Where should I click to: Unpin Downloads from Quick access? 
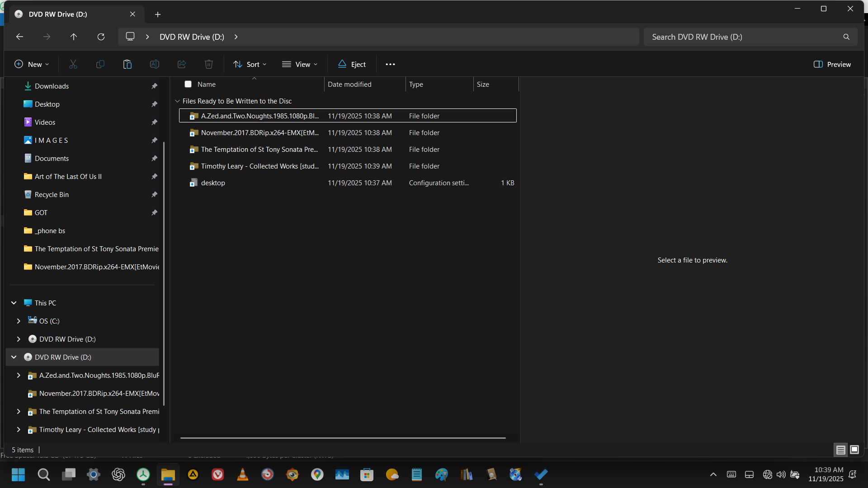[154, 86]
